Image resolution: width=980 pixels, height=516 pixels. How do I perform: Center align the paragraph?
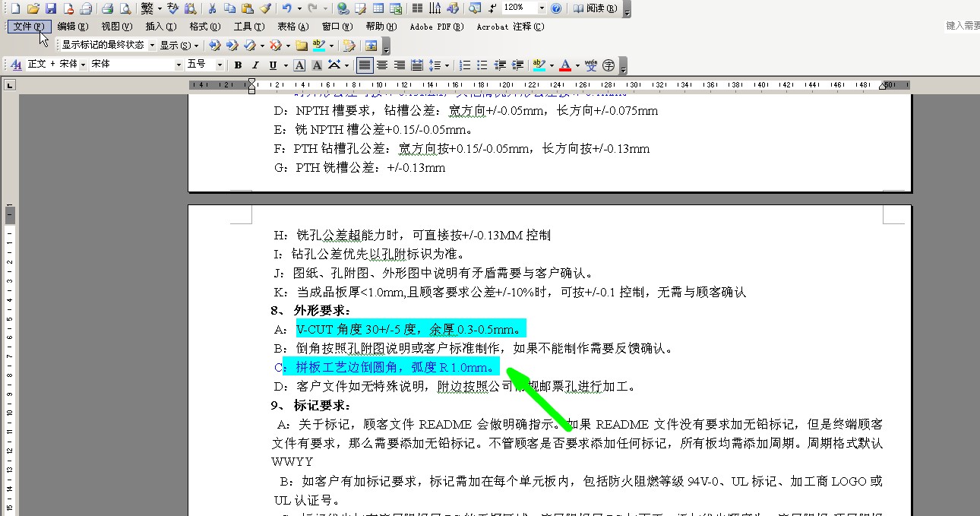(x=382, y=65)
